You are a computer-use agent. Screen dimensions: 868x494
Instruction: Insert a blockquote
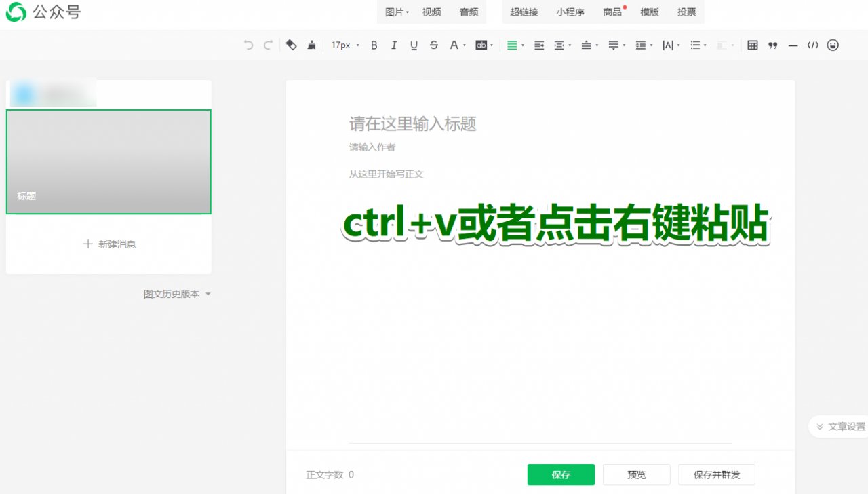(772, 45)
